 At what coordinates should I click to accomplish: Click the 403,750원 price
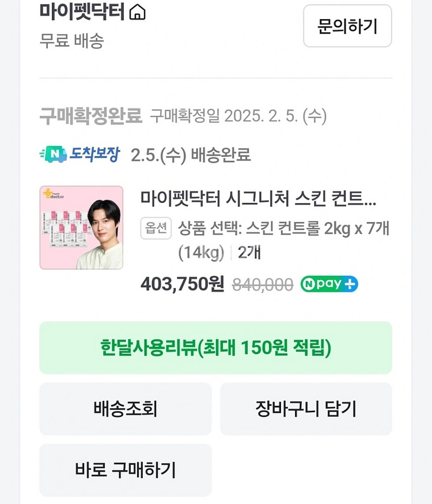(x=182, y=284)
